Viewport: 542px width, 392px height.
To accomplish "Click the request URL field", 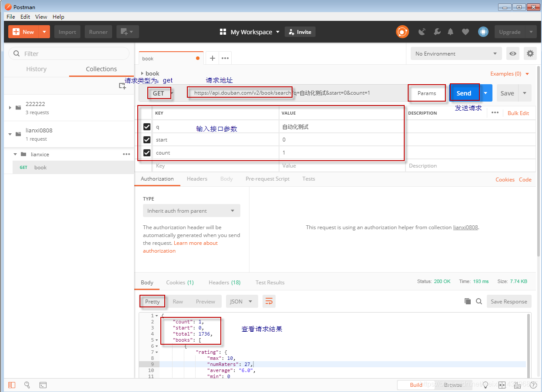I will 298,93.
